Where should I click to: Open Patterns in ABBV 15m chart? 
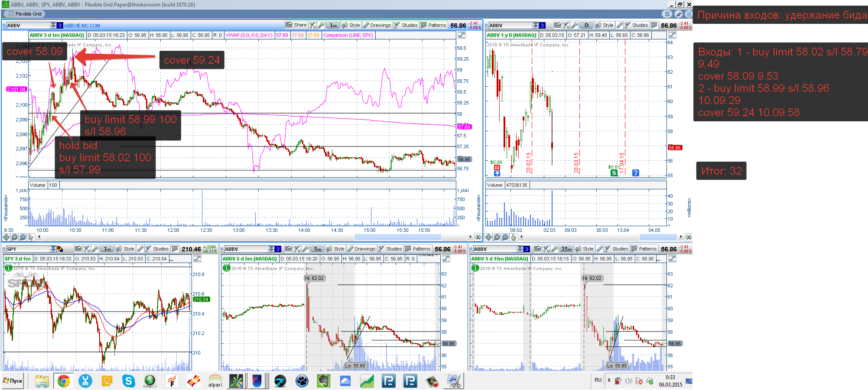click(x=644, y=249)
